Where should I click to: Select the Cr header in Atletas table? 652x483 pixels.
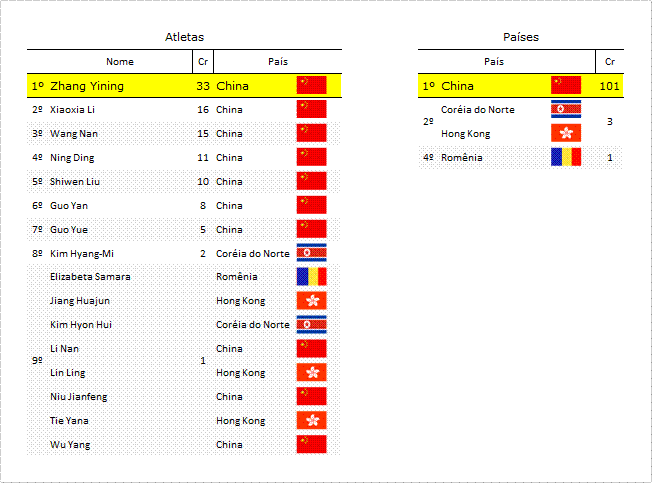click(203, 62)
